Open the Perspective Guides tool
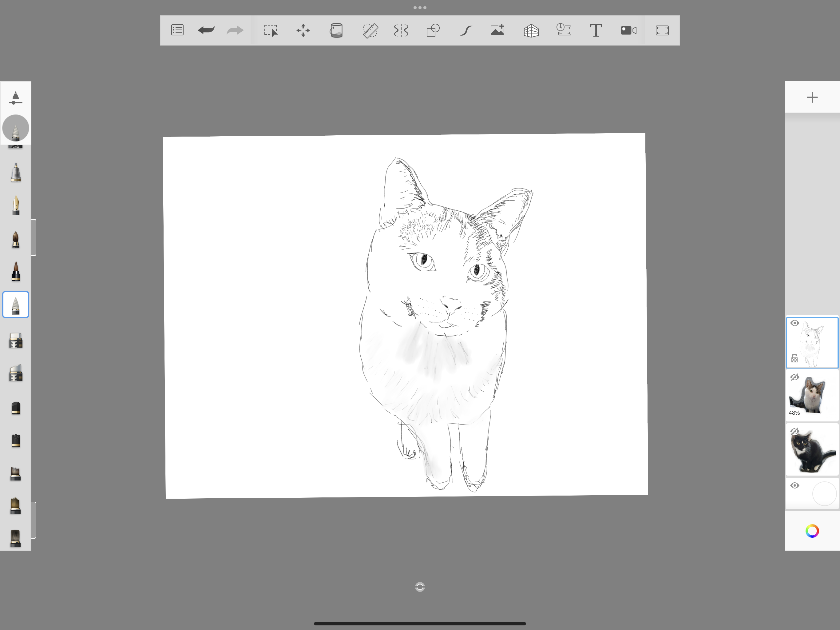Screen dimensions: 840x630 coord(531,31)
